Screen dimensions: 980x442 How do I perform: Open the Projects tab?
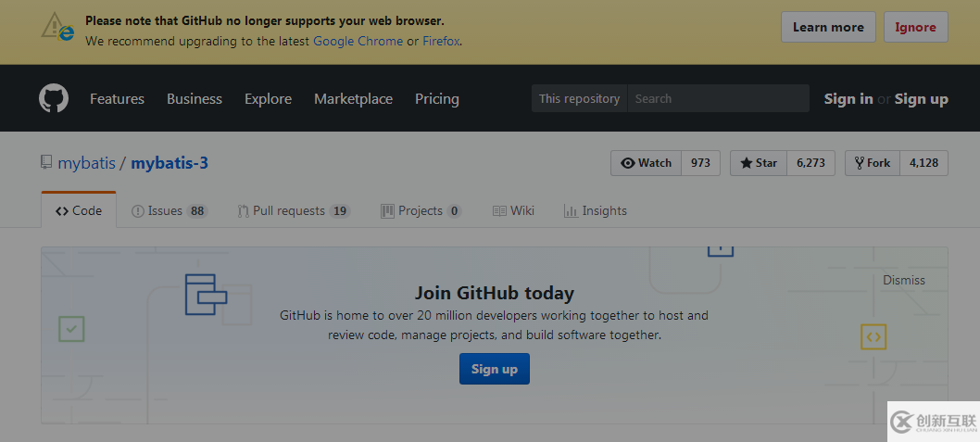[421, 210]
